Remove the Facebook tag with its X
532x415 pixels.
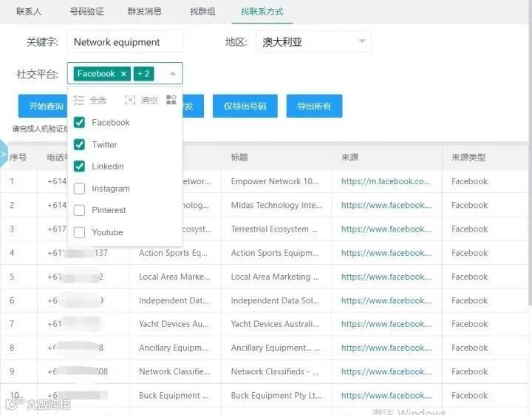pyautogui.click(x=123, y=74)
